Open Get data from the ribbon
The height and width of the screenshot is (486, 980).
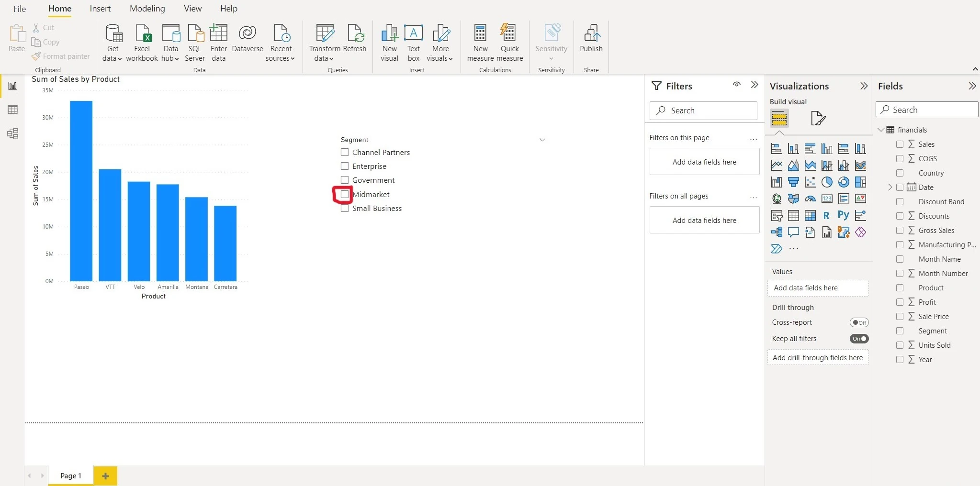[x=113, y=43]
